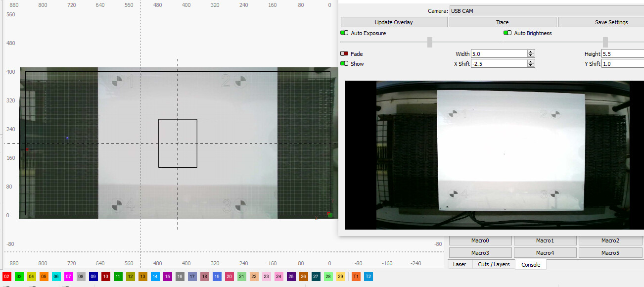Click the Update Overlay button
The height and width of the screenshot is (287, 644).
click(394, 22)
